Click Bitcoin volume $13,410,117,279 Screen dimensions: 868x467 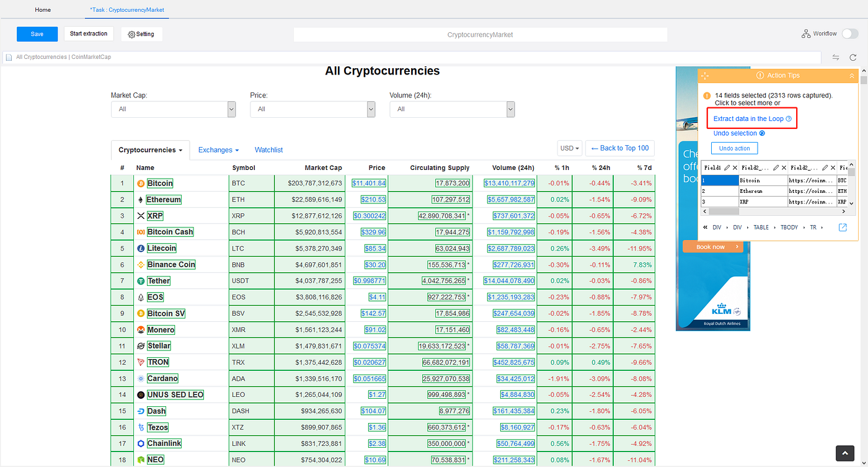[510, 184]
